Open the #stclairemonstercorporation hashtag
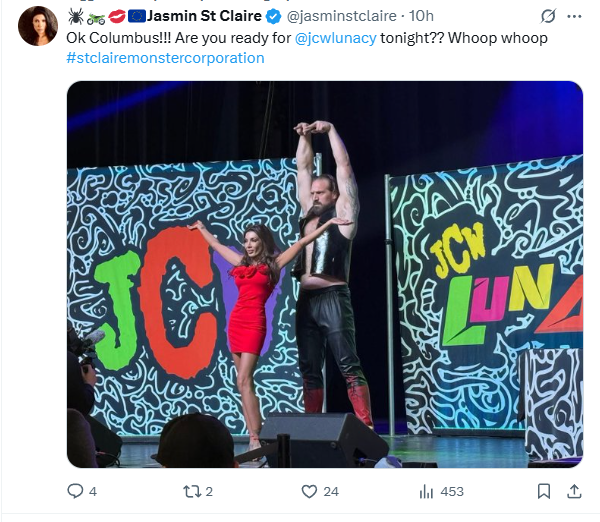Image resolution: width=600 pixels, height=522 pixels. [x=165, y=58]
